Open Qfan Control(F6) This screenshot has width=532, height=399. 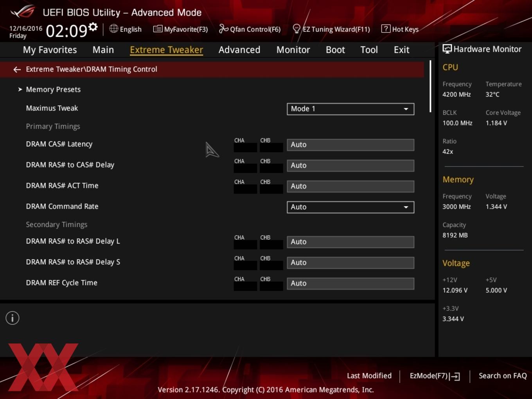point(250,29)
